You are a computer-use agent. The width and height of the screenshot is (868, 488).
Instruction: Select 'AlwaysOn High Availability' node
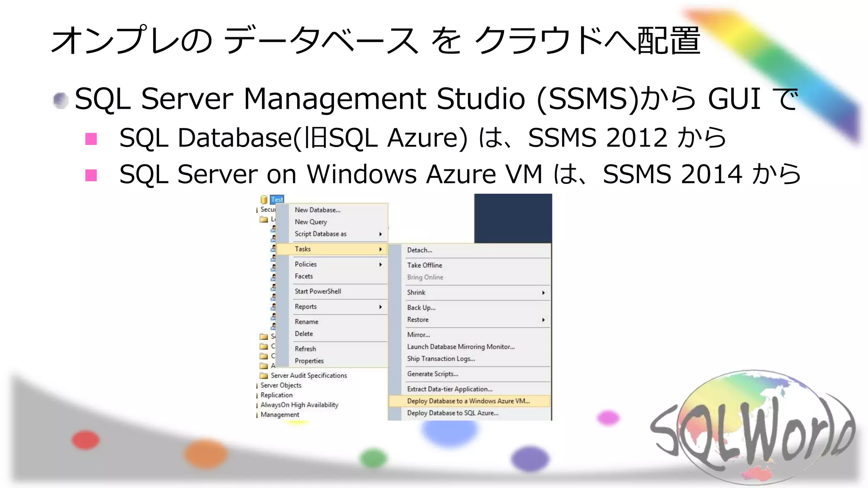tap(299, 405)
